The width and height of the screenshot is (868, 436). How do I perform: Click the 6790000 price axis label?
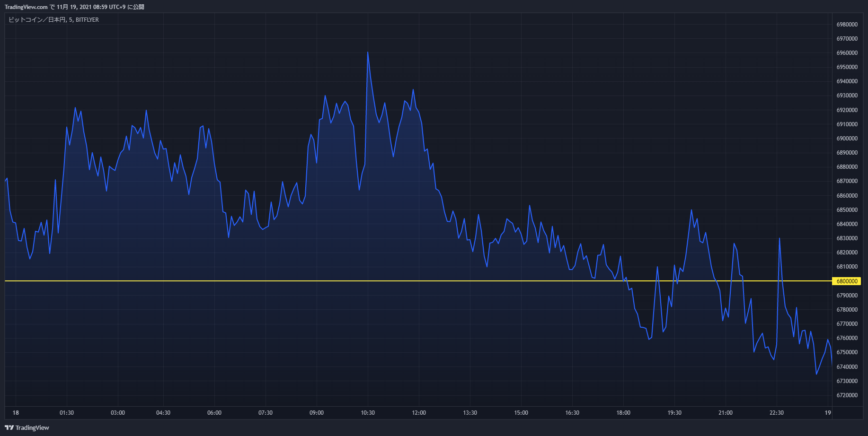tap(847, 296)
